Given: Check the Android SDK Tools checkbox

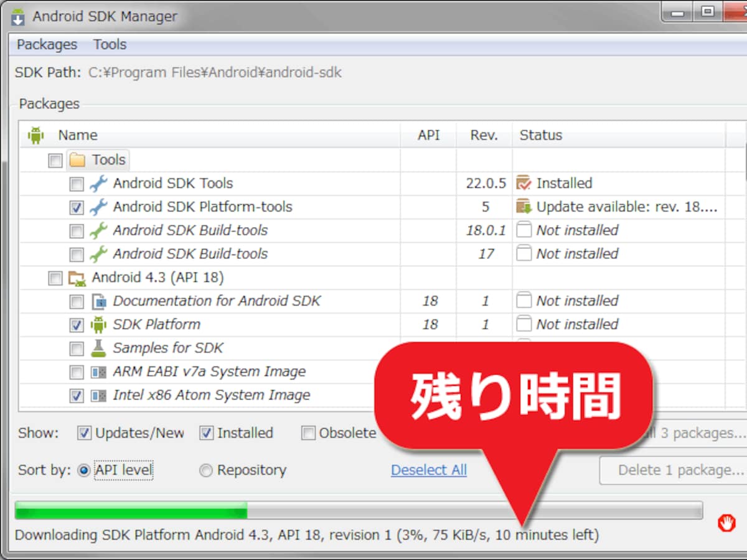Looking at the screenshot, I should [x=76, y=184].
